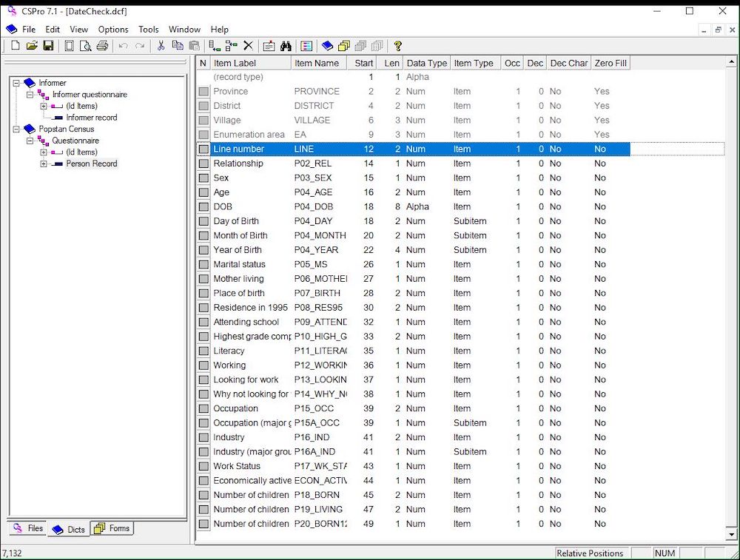Open the View menu
Screen dimensions: 740x560
coord(79,30)
